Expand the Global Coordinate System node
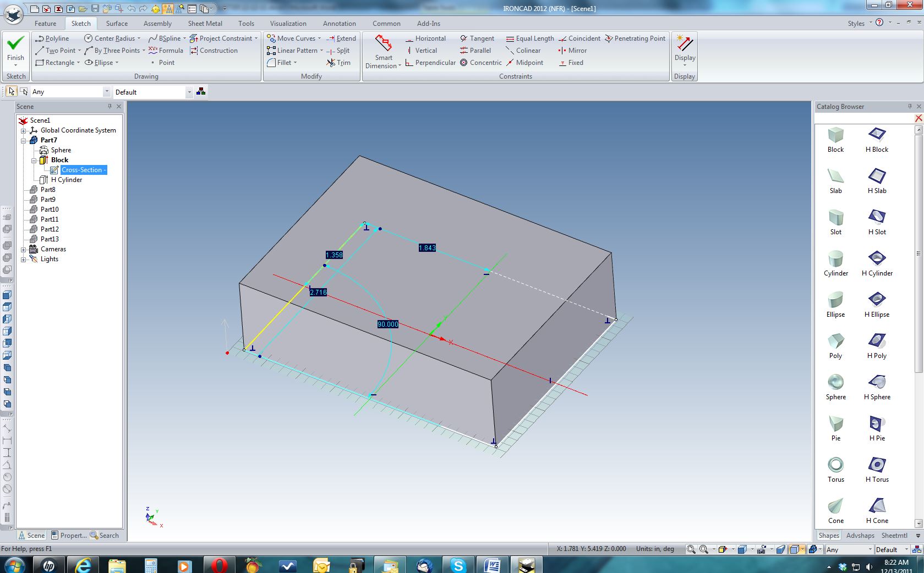This screenshot has height=573, width=924. 24,131
